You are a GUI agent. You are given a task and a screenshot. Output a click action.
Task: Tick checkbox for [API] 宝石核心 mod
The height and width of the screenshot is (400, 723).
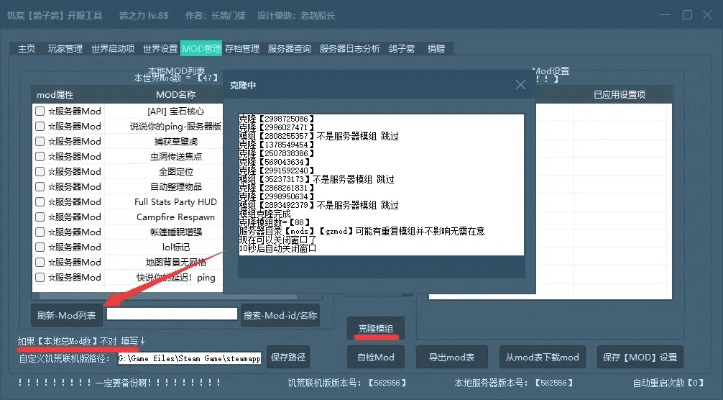tap(40, 111)
